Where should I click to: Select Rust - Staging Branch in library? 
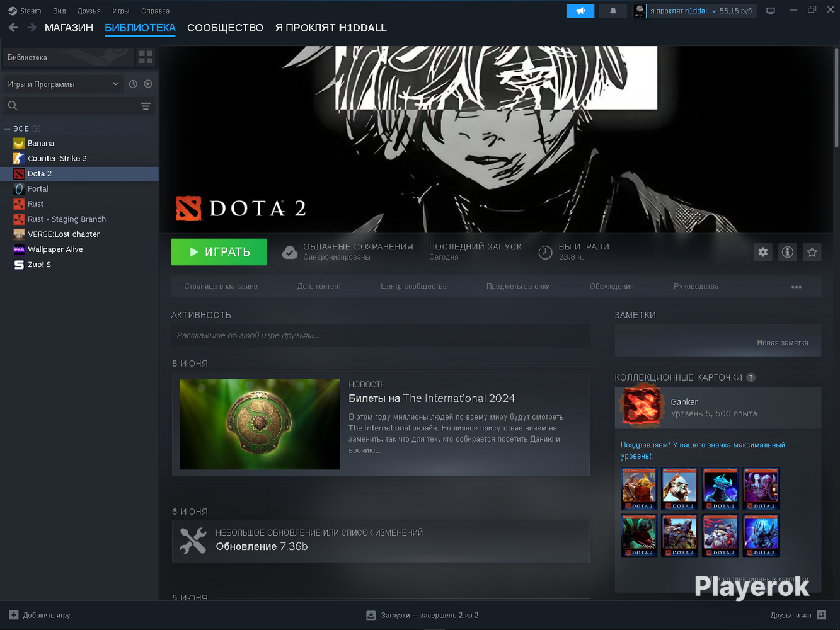click(x=79, y=219)
